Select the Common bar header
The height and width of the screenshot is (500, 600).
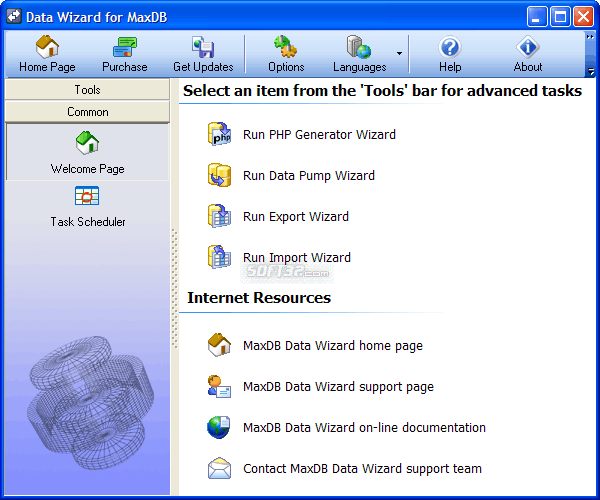[x=87, y=112]
